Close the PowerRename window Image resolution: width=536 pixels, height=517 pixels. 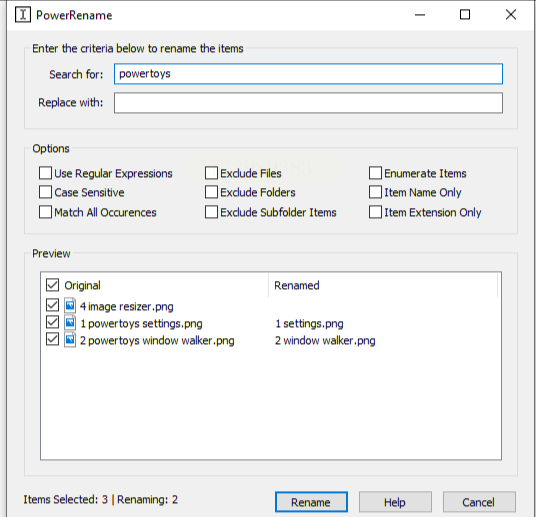tap(511, 15)
